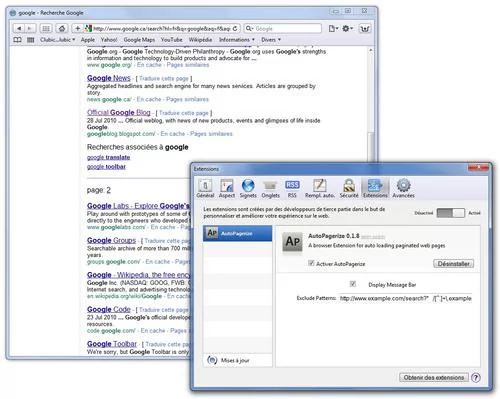Click the Obtenir des extensions button

tap(434, 377)
